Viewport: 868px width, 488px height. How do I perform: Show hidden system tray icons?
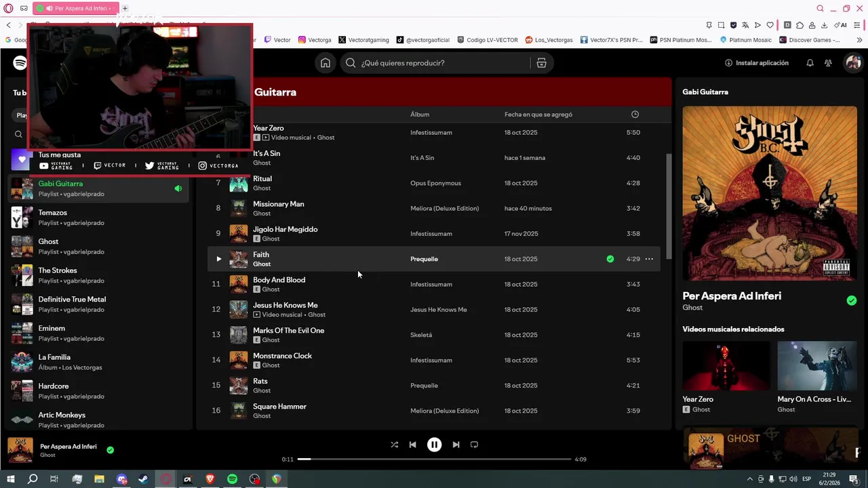point(749,479)
